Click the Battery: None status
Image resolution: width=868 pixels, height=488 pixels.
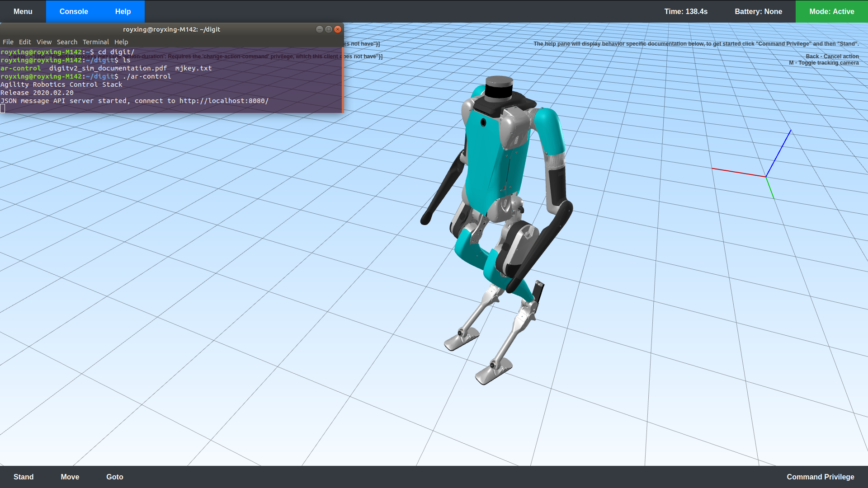[x=758, y=11]
